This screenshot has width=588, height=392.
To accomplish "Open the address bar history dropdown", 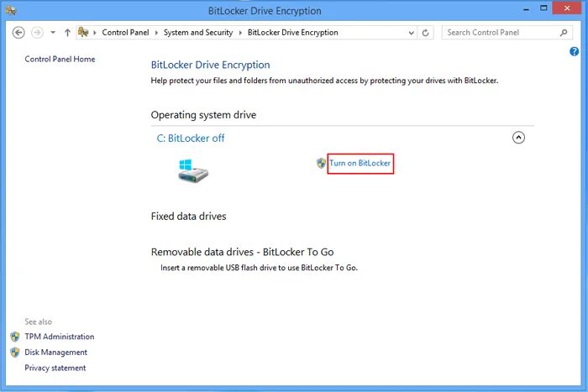I will [411, 33].
